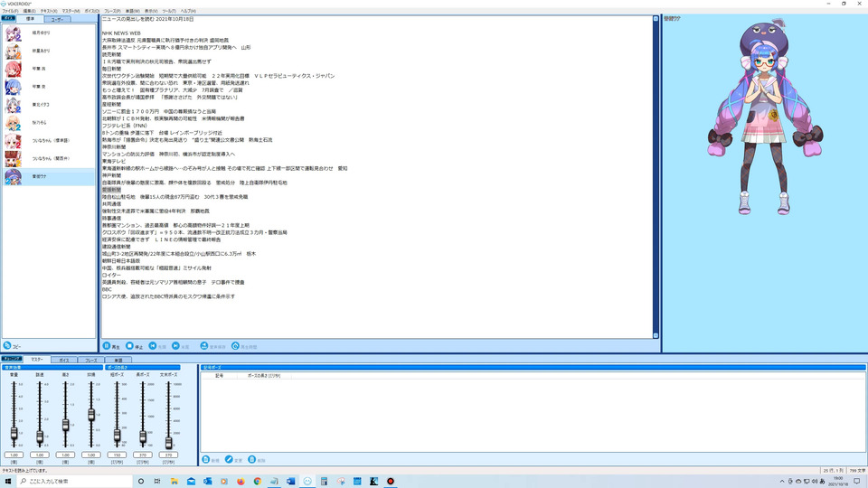Select the 紲星あかり voice preset
Screen dimensions: 868x488
(x=49, y=51)
